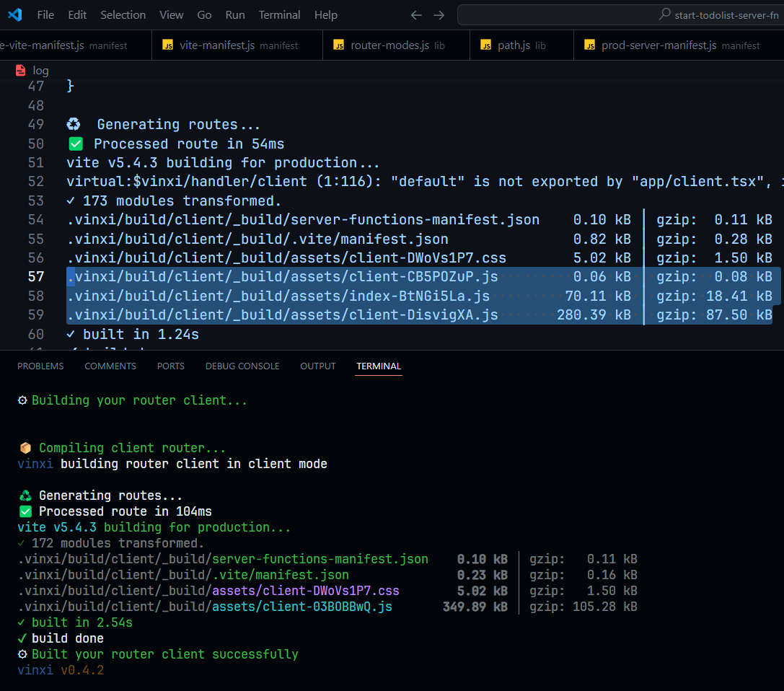This screenshot has width=784, height=691.
Task: Click the server-functions-manifest.json path on line 54
Action: point(303,220)
